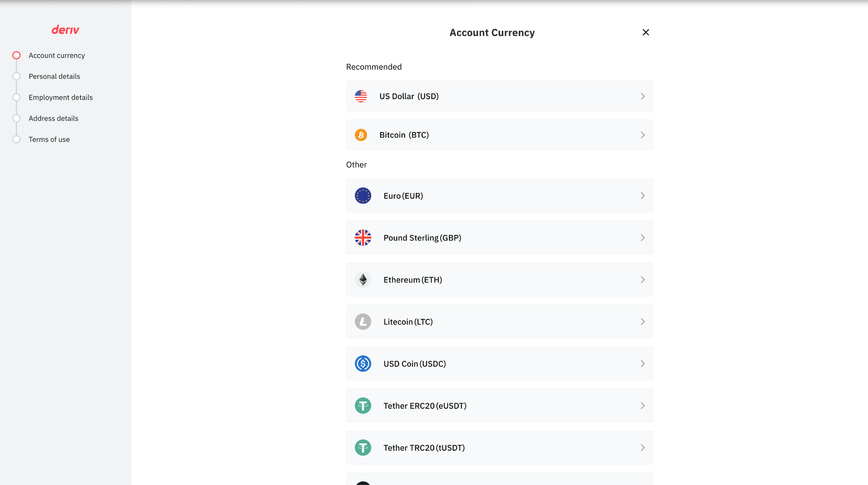Go to the Personal details step
868x485 pixels.
click(54, 76)
